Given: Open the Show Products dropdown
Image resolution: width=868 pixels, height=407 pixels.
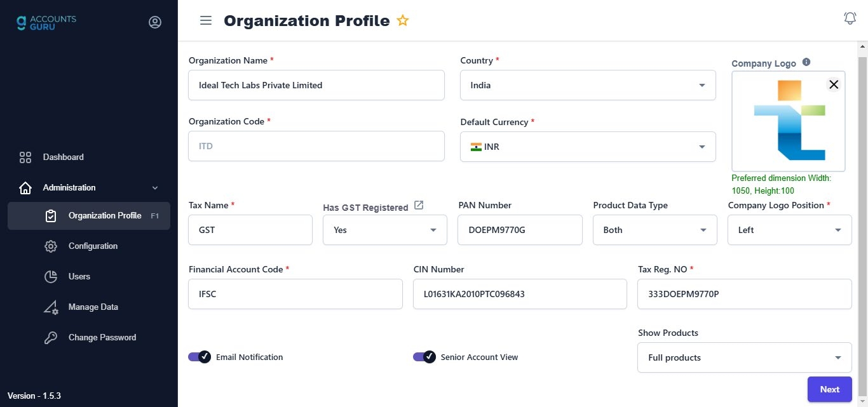Looking at the screenshot, I should 743,357.
